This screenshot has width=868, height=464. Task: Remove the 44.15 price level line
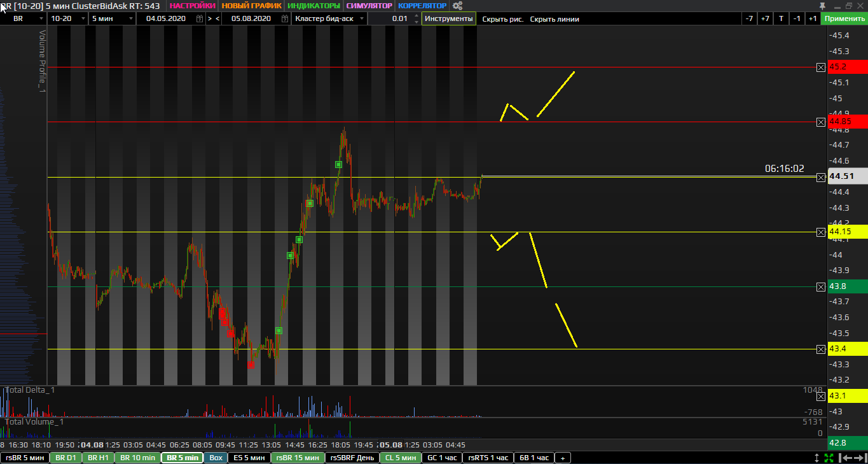click(x=820, y=232)
